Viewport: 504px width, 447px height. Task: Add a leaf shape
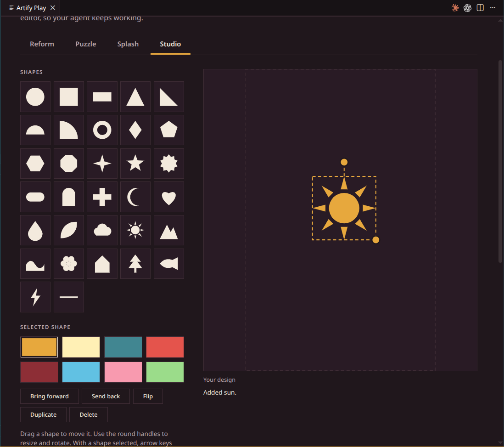click(69, 230)
